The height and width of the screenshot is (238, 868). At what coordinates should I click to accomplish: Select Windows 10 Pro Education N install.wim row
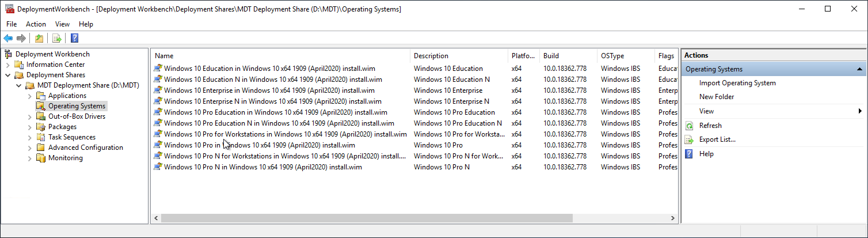415,123
